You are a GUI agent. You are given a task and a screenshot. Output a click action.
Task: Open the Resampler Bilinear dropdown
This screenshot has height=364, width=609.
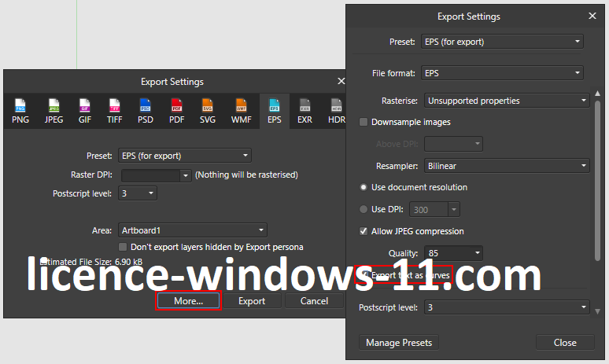(507, 166)
